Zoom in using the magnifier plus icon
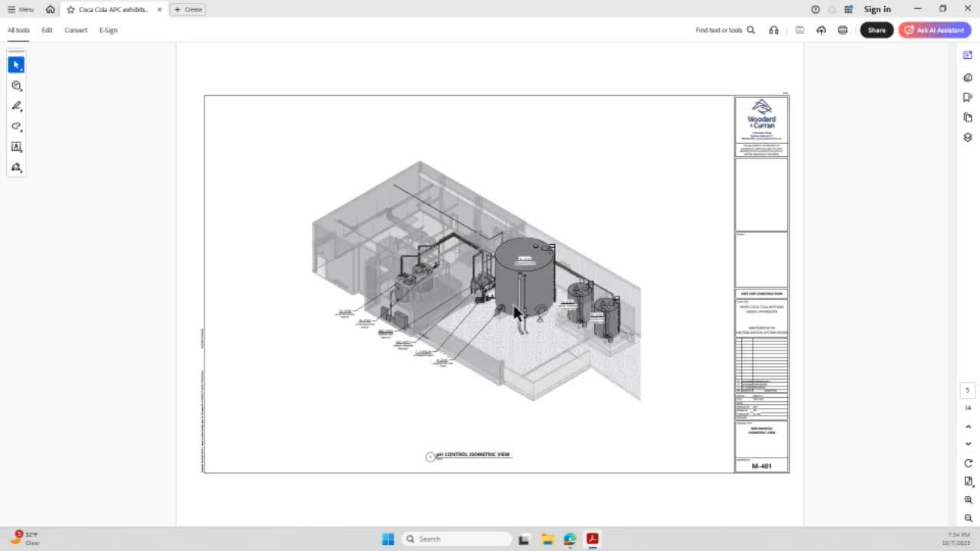The height and width of the screenshot is (551, 980). [x=968, y=500]
